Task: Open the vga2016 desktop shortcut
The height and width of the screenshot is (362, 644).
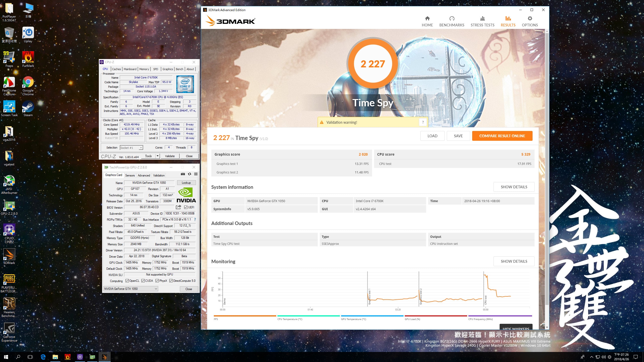Action: [9, 133]
